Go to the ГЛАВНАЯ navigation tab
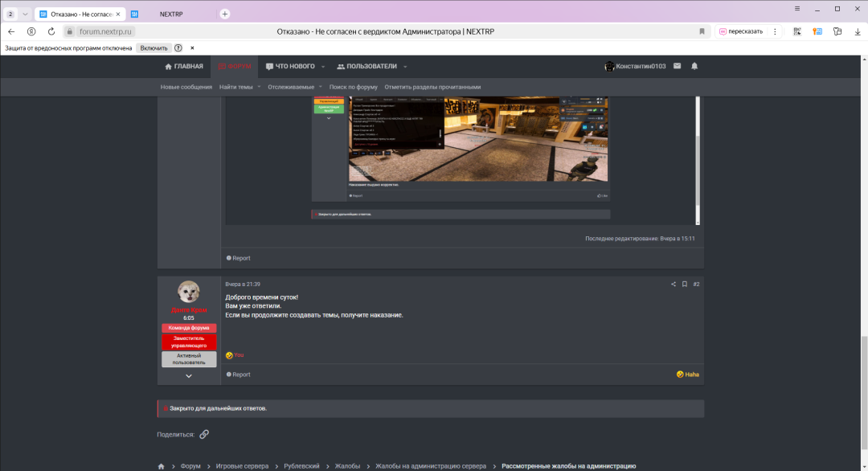 (x=184, y=67)
